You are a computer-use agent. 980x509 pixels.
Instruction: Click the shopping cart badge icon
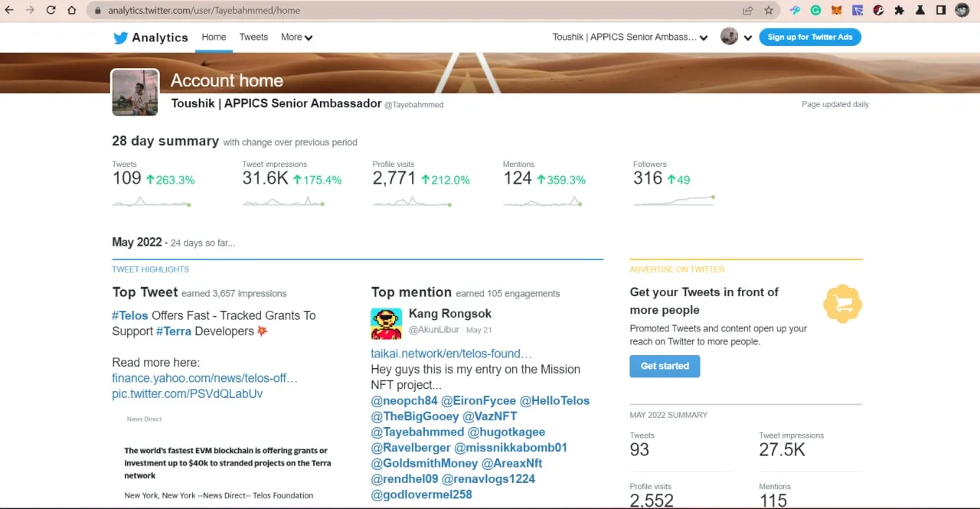[842, 304]
